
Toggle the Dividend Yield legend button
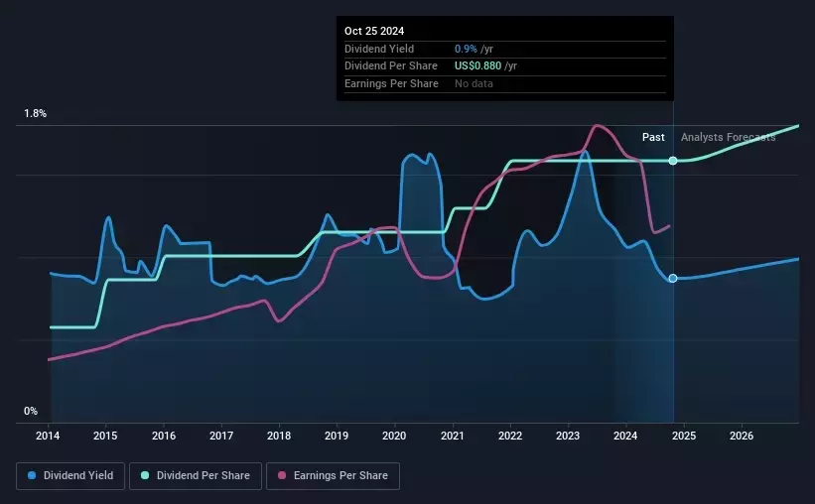pyautogui.click(x=70, y=475)
